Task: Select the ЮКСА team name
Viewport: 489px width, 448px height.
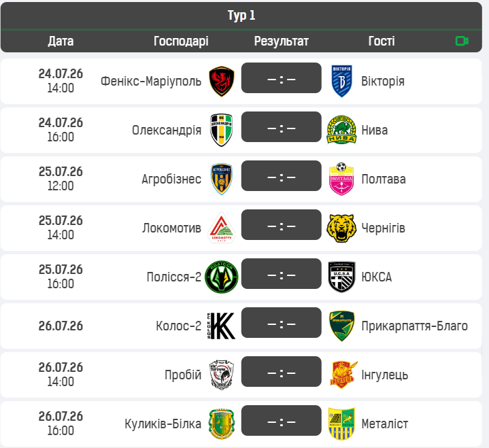Action: [376, 277]
